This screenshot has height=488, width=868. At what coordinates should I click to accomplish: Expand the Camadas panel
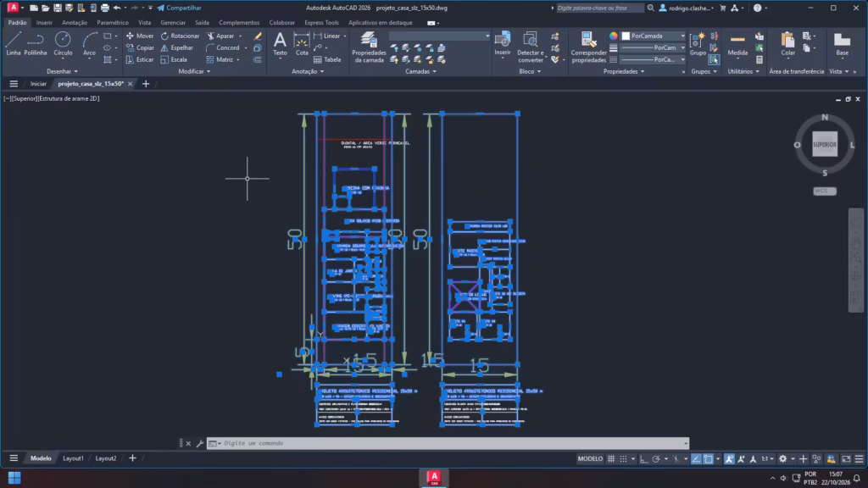point(420,71)
